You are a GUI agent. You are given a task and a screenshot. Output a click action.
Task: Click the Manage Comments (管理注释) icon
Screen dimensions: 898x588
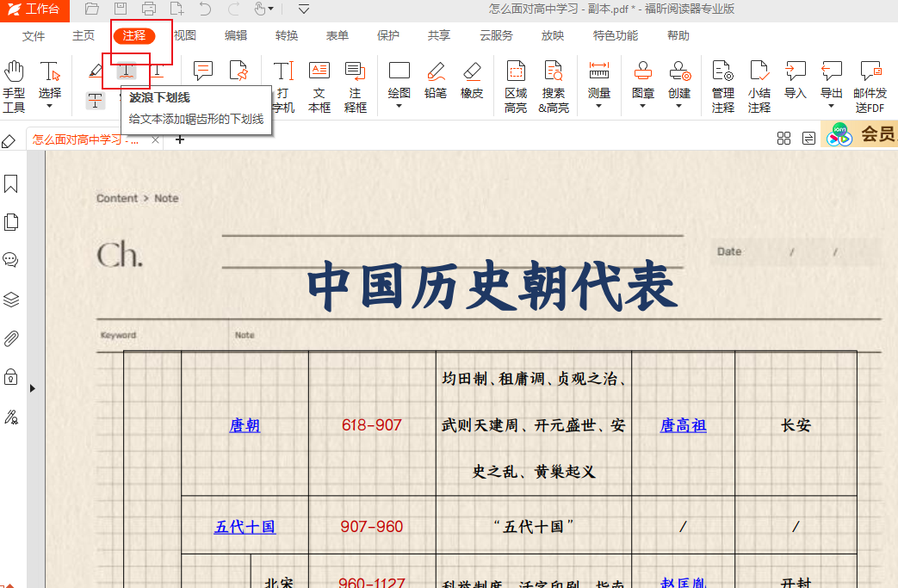tap(722, 87)
